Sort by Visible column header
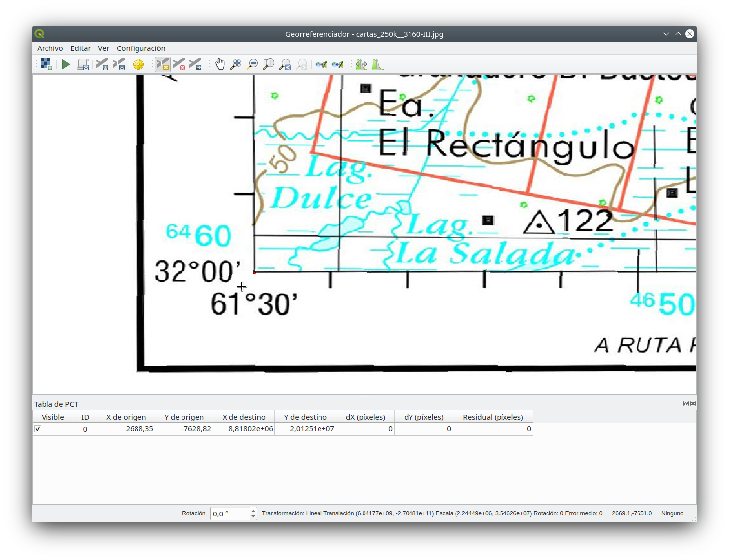The image size is (729, 560). coord(53,417)
